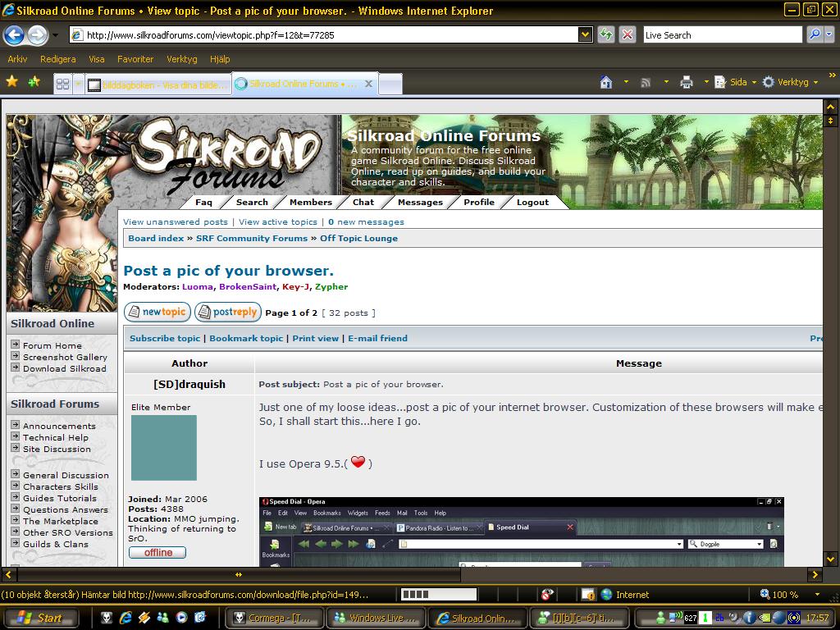Click the newtopic button
The width and height of the screenshot is (840, 630).
[x=157, y=312]
